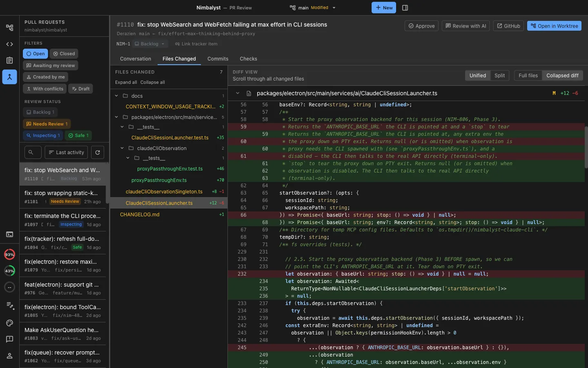Open the workflow graph icon in left rail
The image size is (588, 368).
tap(9, 28)
